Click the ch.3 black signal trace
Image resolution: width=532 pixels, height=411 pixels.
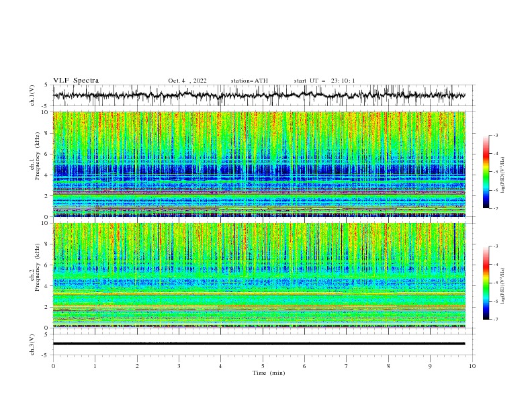pyautogui.click(x=259, y=344)
